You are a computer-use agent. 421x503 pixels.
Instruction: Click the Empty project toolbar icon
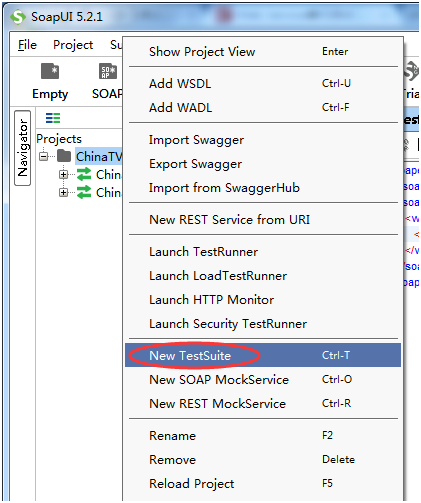(x=50, y=71)
